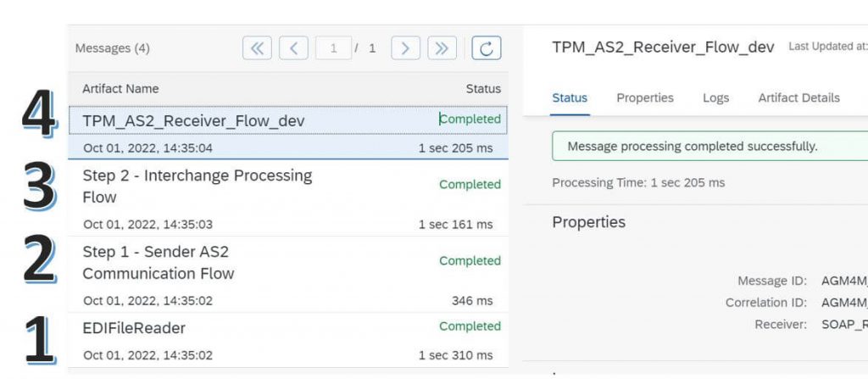
Task: Go to first page of messages
Action: coord(257,48)
